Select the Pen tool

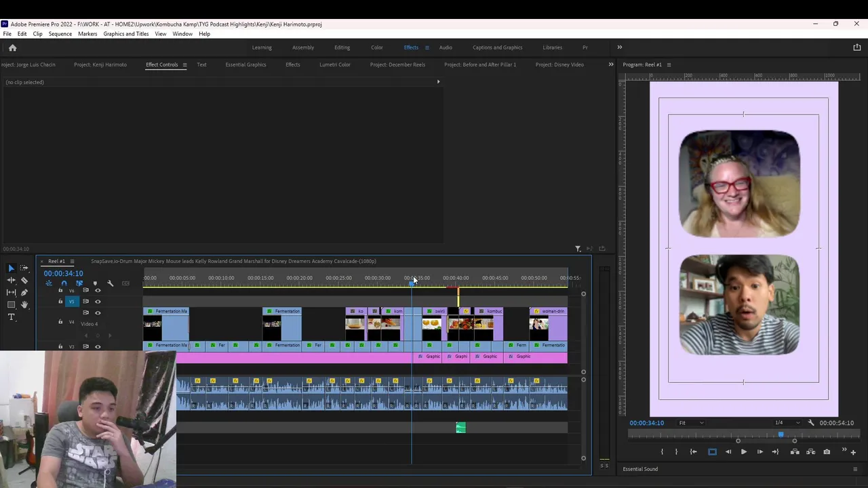[24, 292]
